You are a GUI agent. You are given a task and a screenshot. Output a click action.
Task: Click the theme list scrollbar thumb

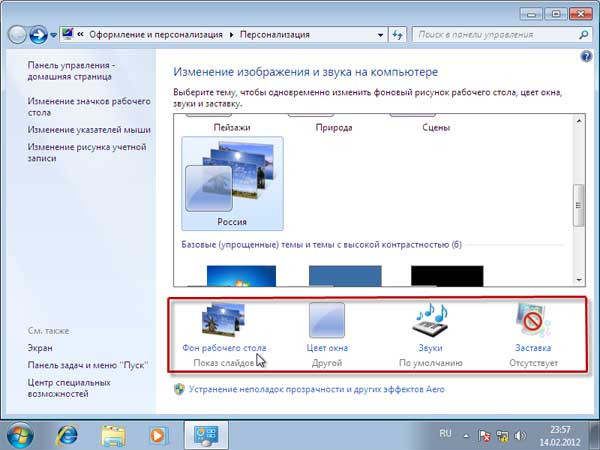click(579, 205)
